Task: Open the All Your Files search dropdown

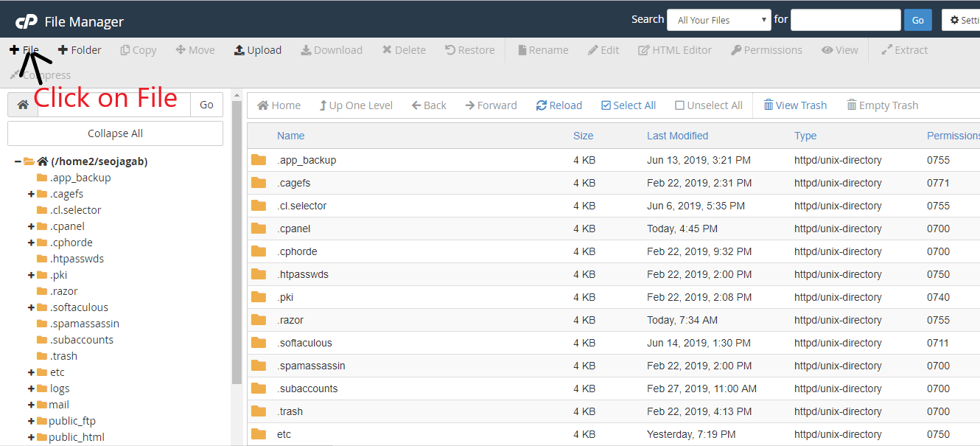Action: (719, 20)
